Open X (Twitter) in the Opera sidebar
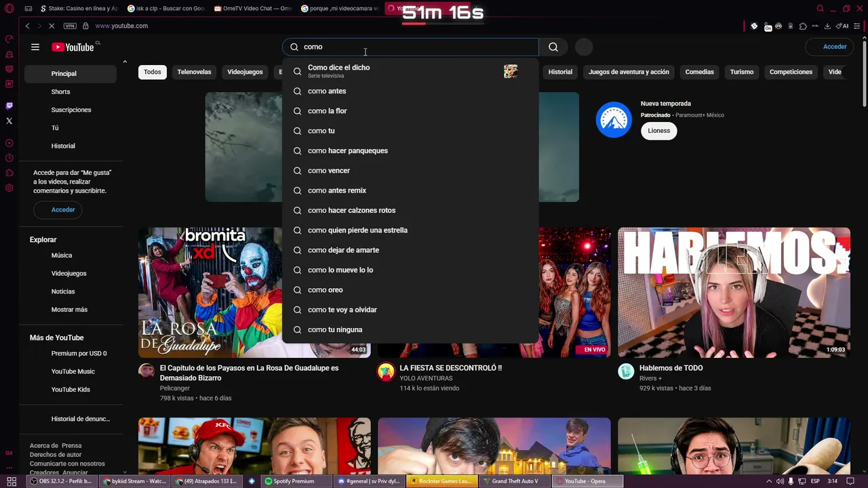This screenshot has width=868, height=488. pyautogui.click(x=9, y=121)
